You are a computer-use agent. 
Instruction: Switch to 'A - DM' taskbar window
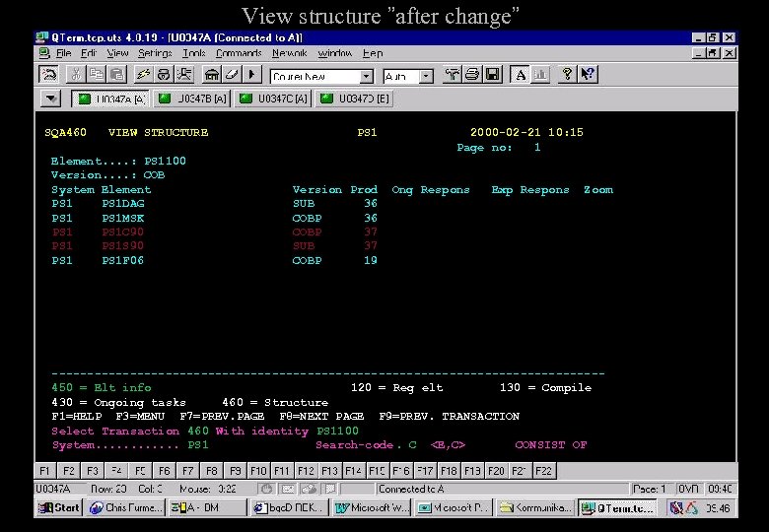(206, 508)
